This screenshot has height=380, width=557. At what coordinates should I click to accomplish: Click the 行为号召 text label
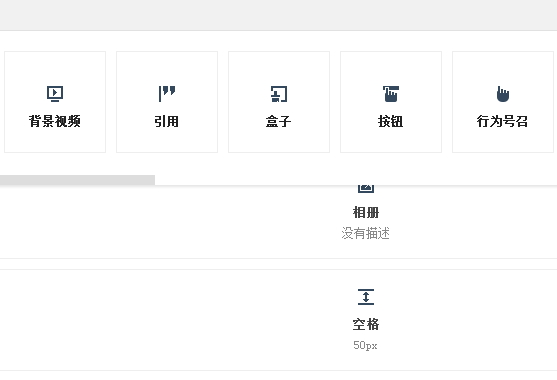pos(502,121)
